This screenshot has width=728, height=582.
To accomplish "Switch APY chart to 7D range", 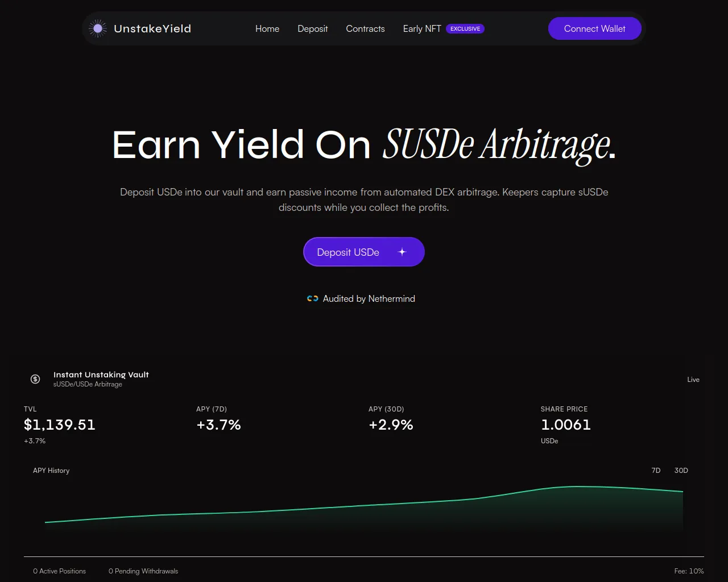I will pyautogui.click(x=656, y=471).
